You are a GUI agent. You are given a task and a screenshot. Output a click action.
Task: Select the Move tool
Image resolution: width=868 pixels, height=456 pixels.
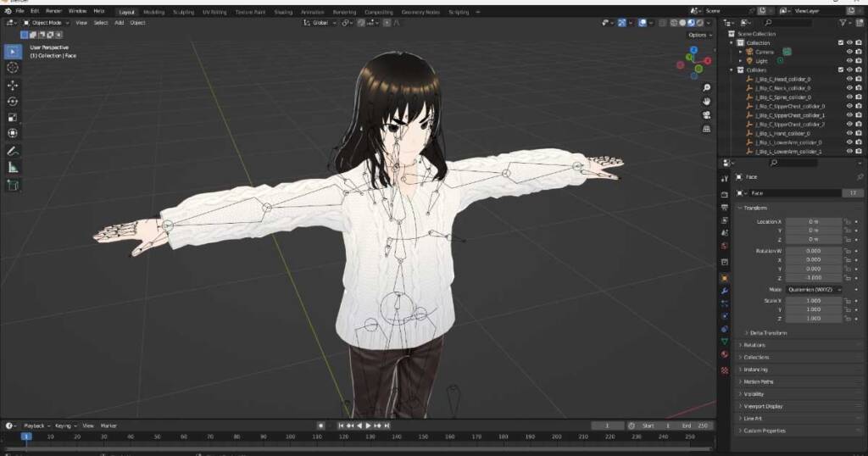pyautogui.click(x=12, y=86)
